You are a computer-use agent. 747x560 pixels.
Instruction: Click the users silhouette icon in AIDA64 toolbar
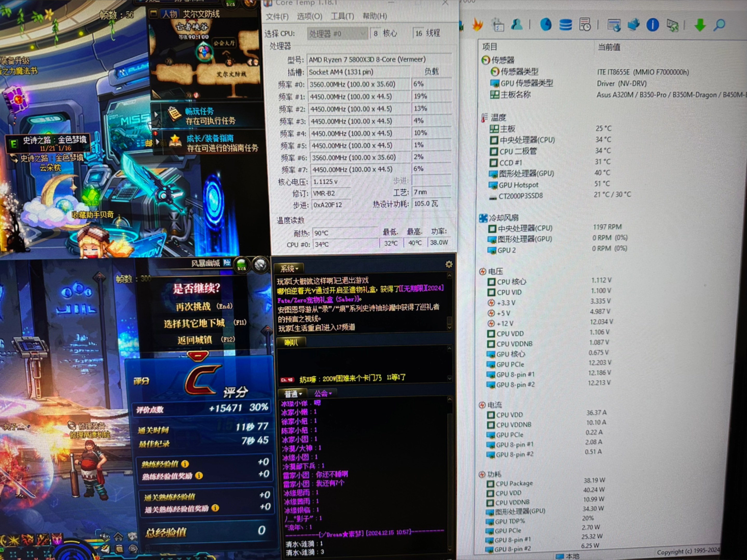[x=517, y=24]
